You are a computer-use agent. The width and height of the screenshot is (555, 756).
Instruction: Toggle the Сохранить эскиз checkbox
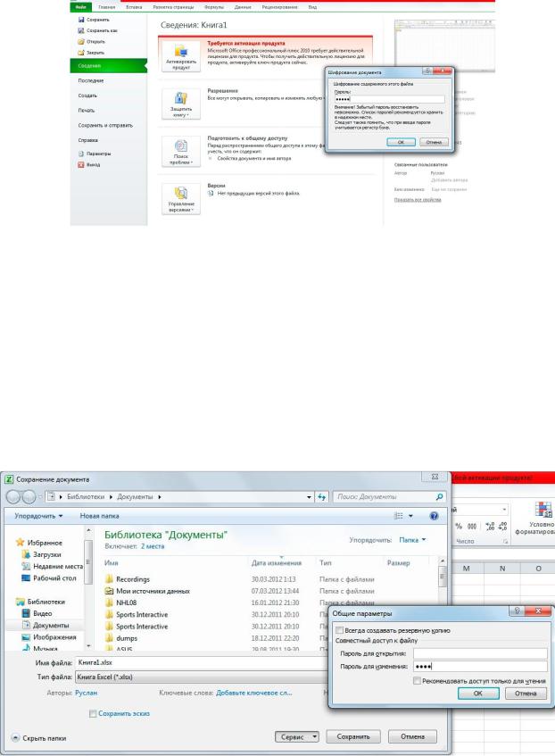(x=93, y=713)
